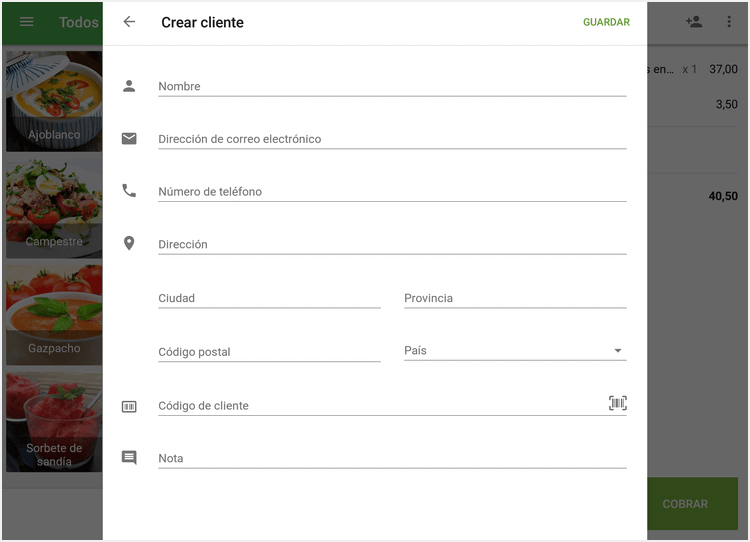This screenshot has height=542, width=750.
Task: Open the hamburger menu icon
Action: point(27,22)
